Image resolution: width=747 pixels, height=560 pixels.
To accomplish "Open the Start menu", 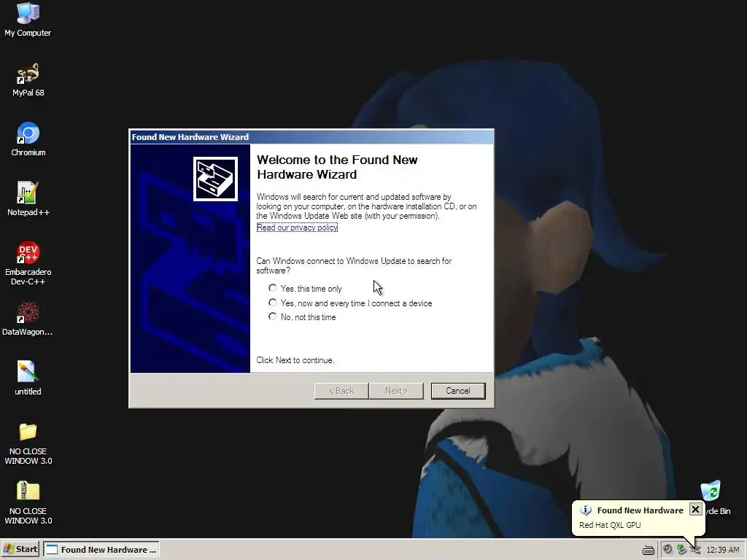I will [x=20, y=549].
